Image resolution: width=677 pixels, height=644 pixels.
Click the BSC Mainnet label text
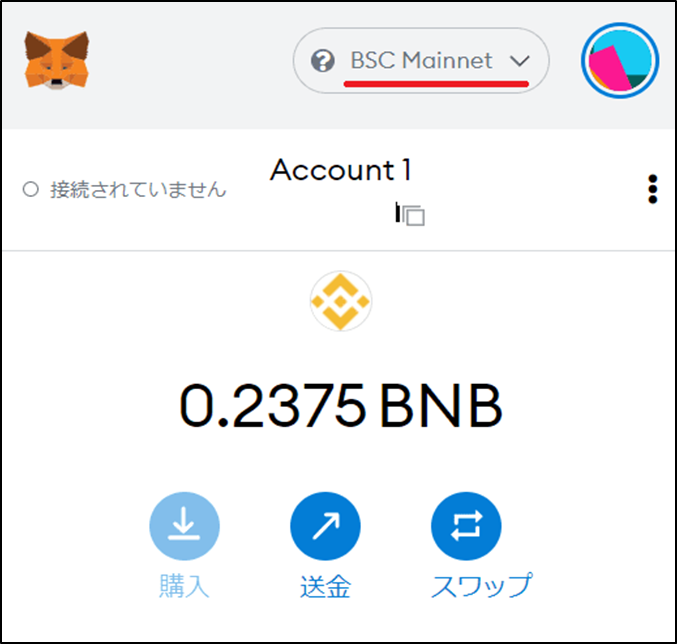421,60
